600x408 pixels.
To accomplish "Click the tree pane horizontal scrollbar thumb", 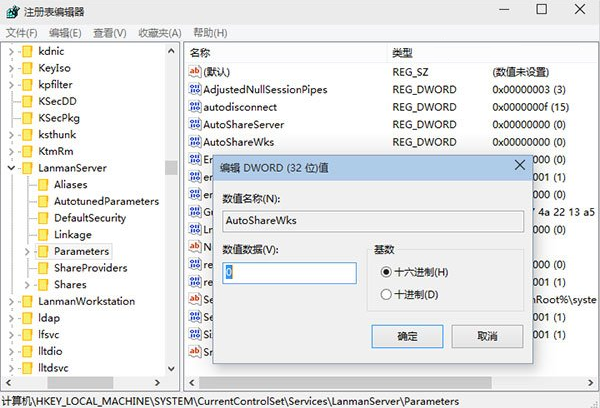I will [80, 382].
